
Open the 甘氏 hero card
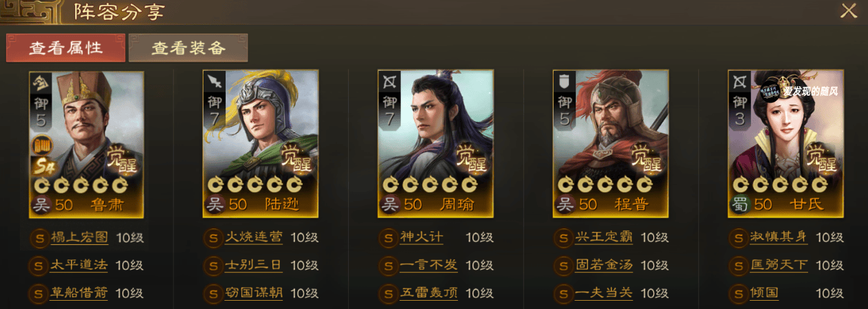[785, 144]
